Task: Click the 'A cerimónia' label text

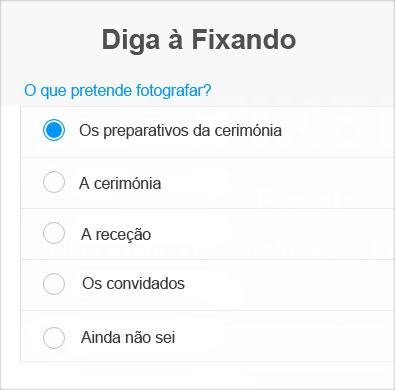Action: click(x=120, y=183)
